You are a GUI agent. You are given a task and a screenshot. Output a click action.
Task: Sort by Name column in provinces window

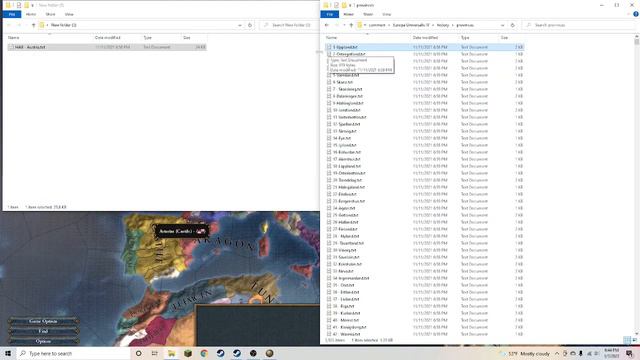click(x=331, y=38)
